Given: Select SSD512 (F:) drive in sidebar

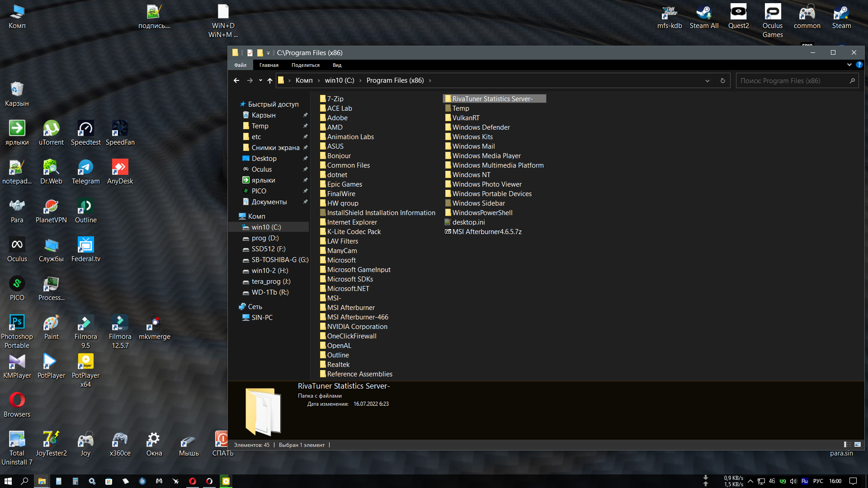Looking at the screenshot, I should 268,249.
